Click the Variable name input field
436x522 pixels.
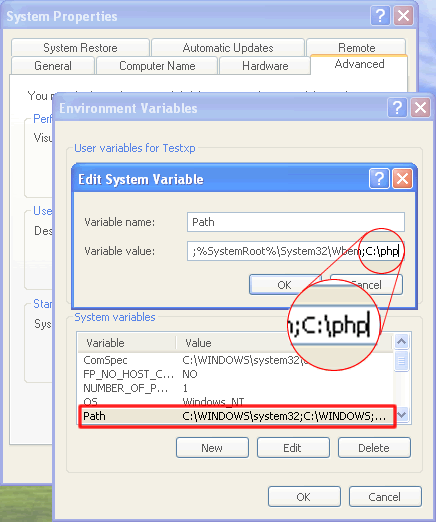point(296,222)
